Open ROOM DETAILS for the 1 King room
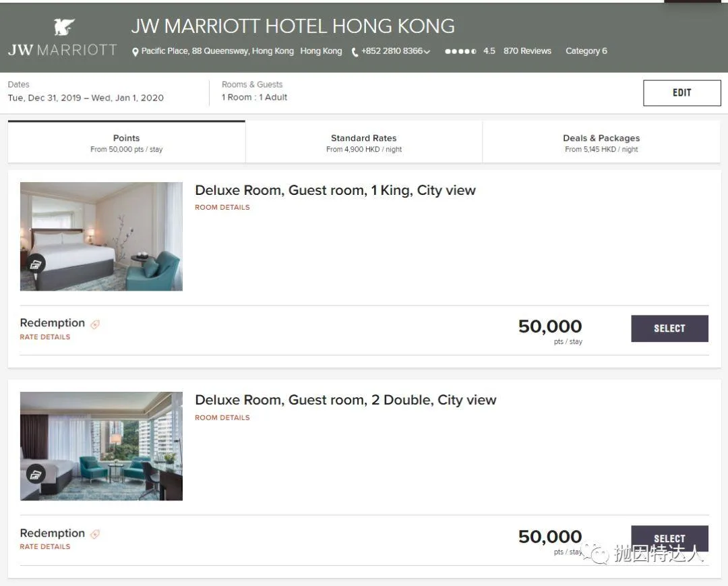Screen dimensions: 728x586 point(222,207)
